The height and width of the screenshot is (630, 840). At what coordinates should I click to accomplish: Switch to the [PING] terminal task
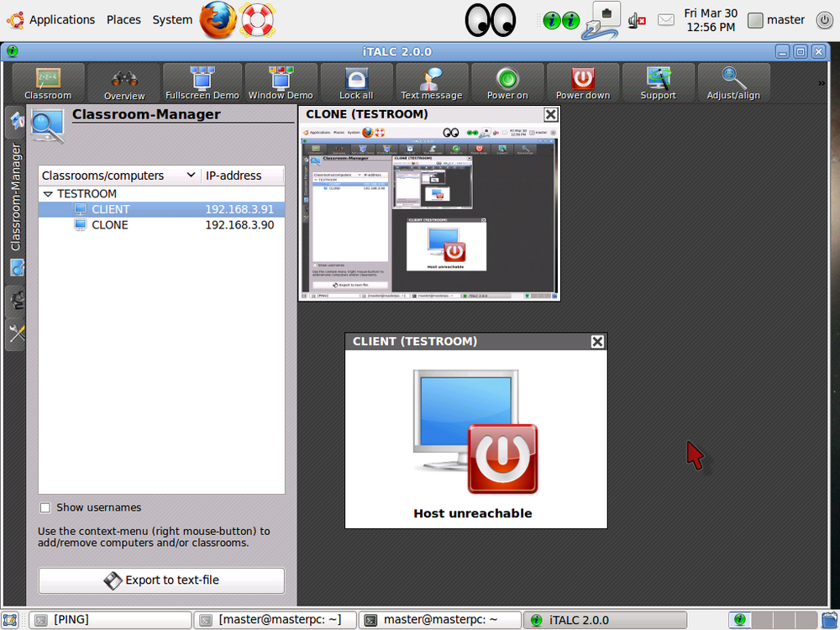coord(110,620)
